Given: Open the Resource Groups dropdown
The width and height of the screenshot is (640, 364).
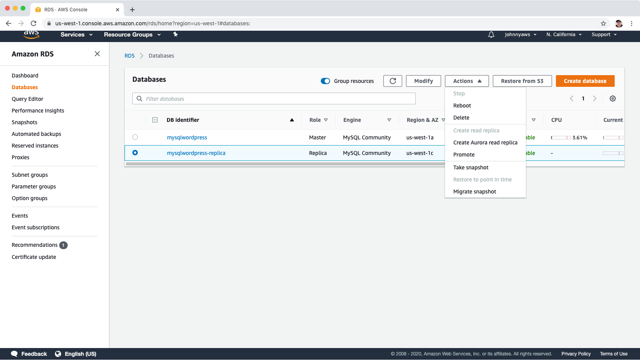Looking at the screenshot, I should (x=132, y=35).
